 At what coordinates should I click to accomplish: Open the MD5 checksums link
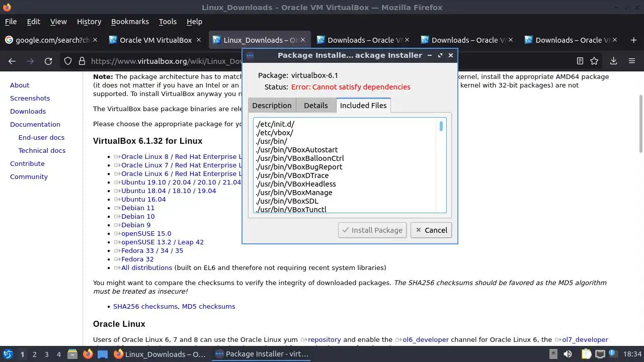click(208, 306)
